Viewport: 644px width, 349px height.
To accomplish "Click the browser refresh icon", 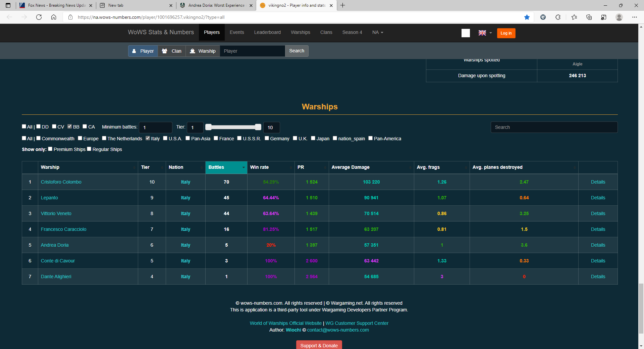I will (39, 17).
